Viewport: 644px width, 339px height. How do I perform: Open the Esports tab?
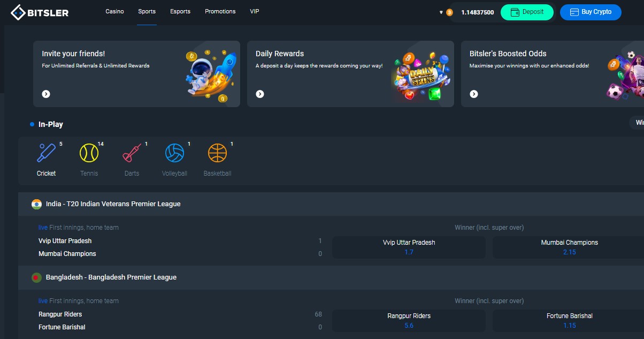180,11
